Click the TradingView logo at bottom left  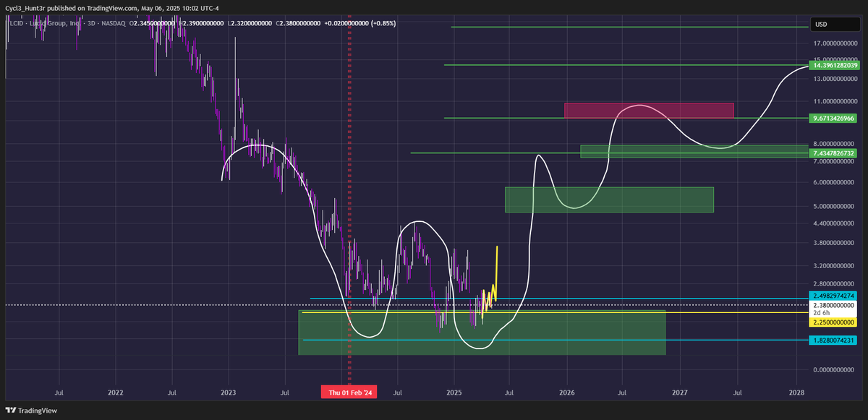(x=30, y=410)
